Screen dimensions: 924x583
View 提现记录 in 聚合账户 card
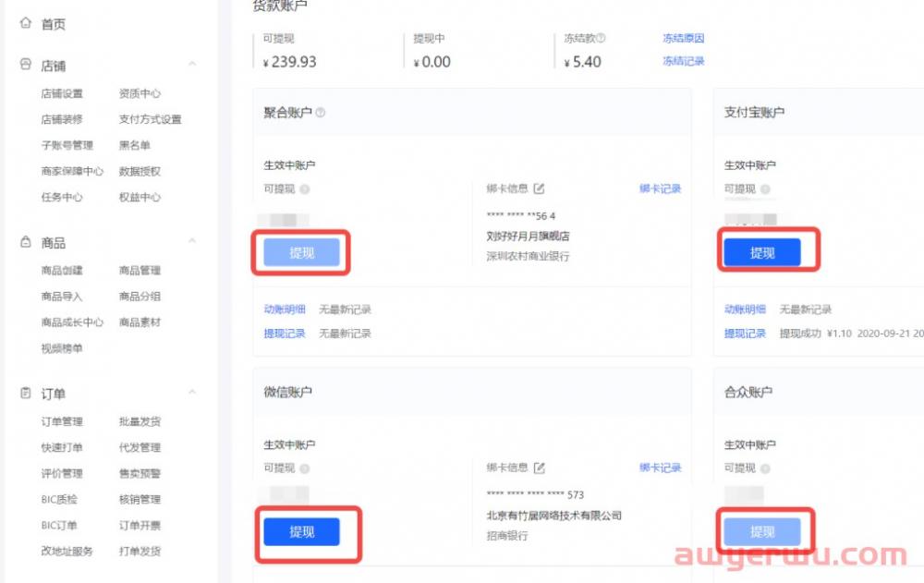(x=285, y=334)
